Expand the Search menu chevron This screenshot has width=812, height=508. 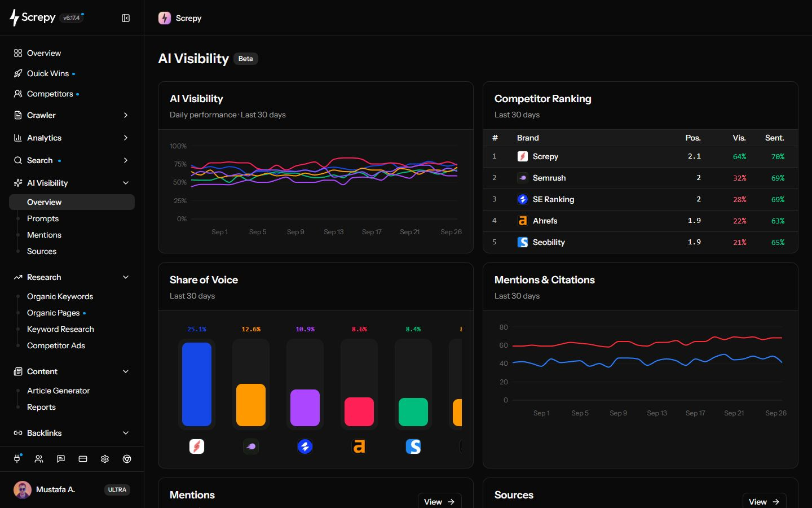[x=126, y=160]
